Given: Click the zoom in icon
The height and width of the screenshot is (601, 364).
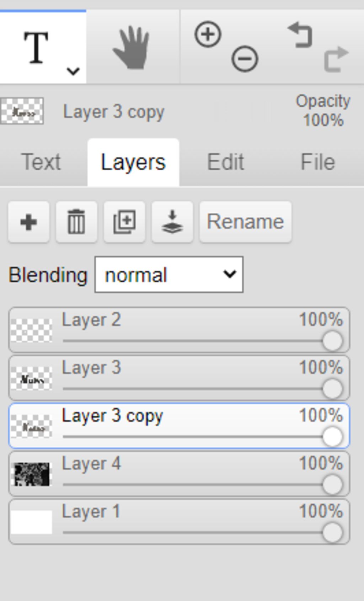Looking at the screenshot, I should 208,34.
